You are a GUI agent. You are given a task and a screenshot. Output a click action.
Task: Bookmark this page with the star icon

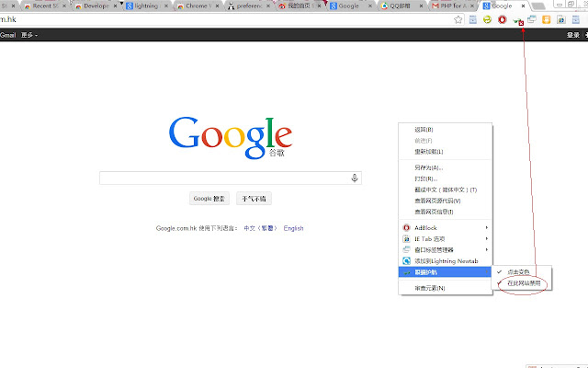[x=458, y=19]
